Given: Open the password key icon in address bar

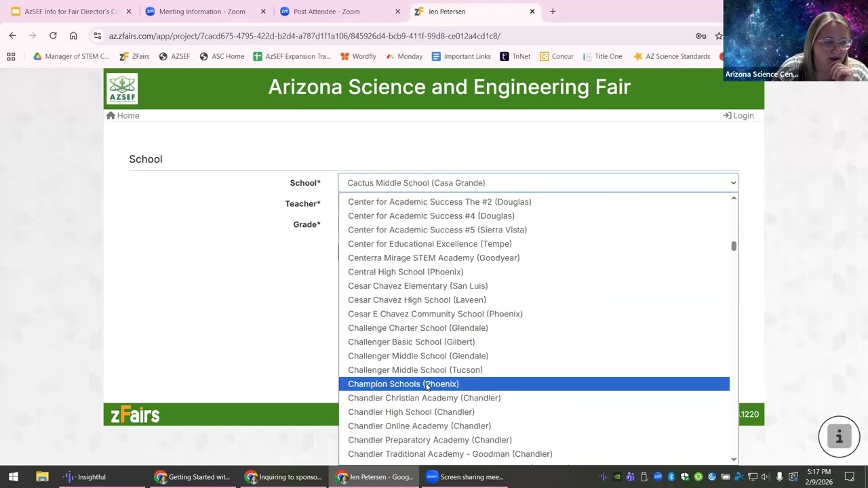Looking at the screenshot, I should click(x=701, y=36).
